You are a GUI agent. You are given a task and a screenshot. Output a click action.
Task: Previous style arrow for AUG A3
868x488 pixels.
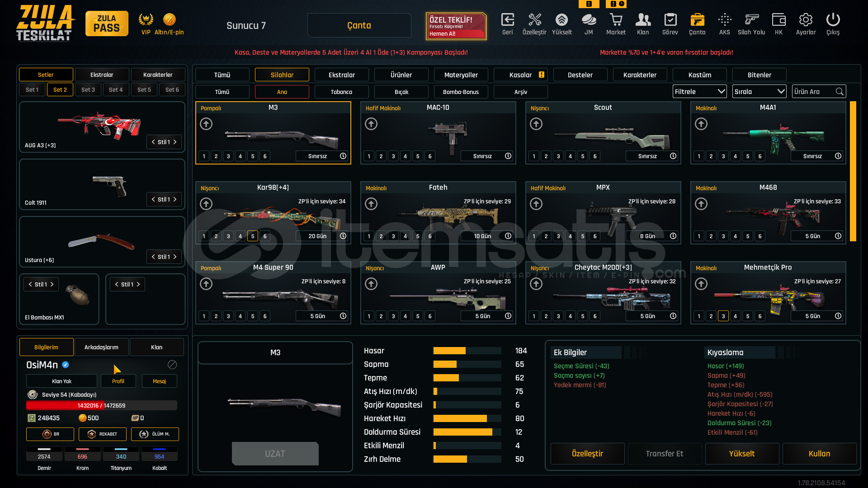[154, 142]
